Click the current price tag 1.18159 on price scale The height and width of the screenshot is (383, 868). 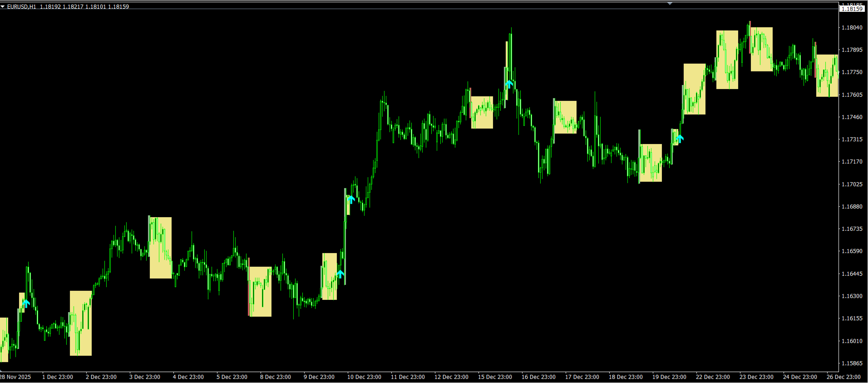pyautogui.click(x=852, y=9)
